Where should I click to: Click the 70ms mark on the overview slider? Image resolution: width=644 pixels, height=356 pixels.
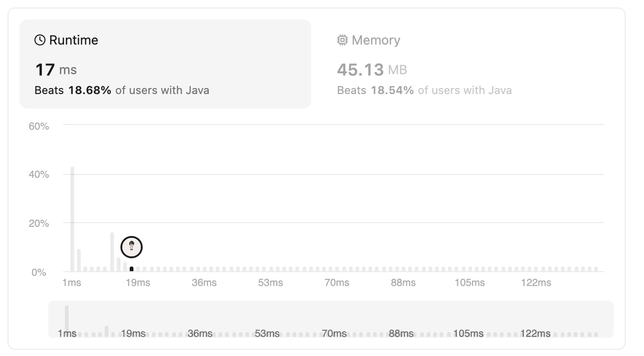(x=334, y=333)
